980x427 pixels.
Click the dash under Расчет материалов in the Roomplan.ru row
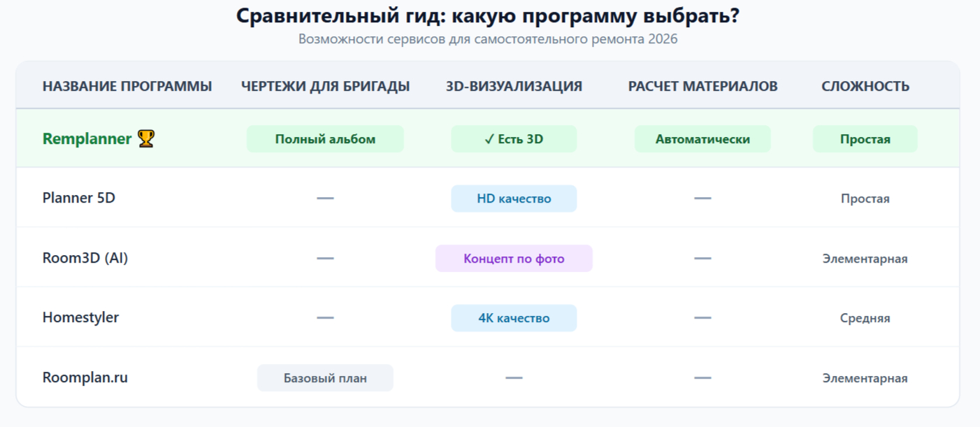[x=702, y=378]
